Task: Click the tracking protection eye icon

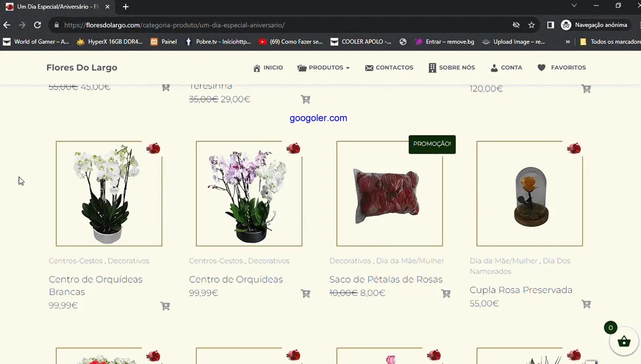Action: [516, 25]
